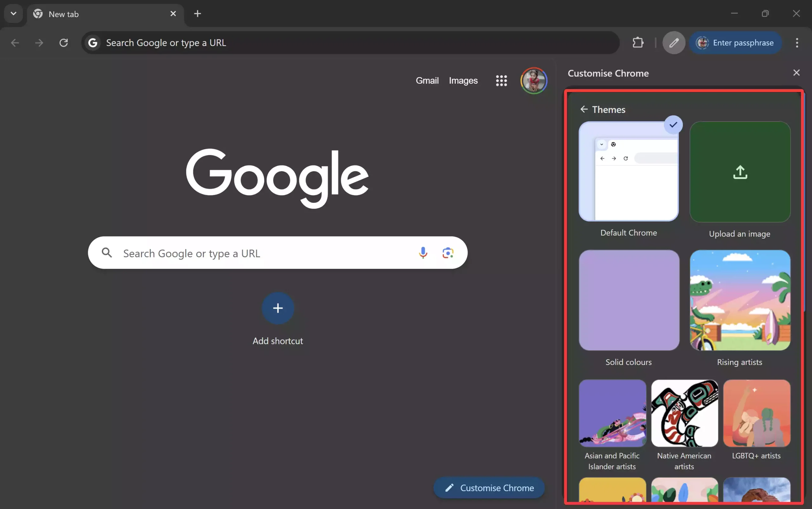Click the extensions puzzle piece icon

[638, 43]
